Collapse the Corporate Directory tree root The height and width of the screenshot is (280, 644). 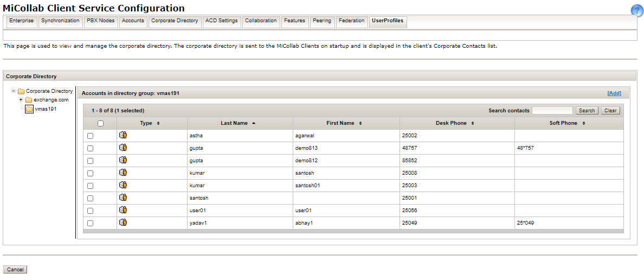[14, 91]
